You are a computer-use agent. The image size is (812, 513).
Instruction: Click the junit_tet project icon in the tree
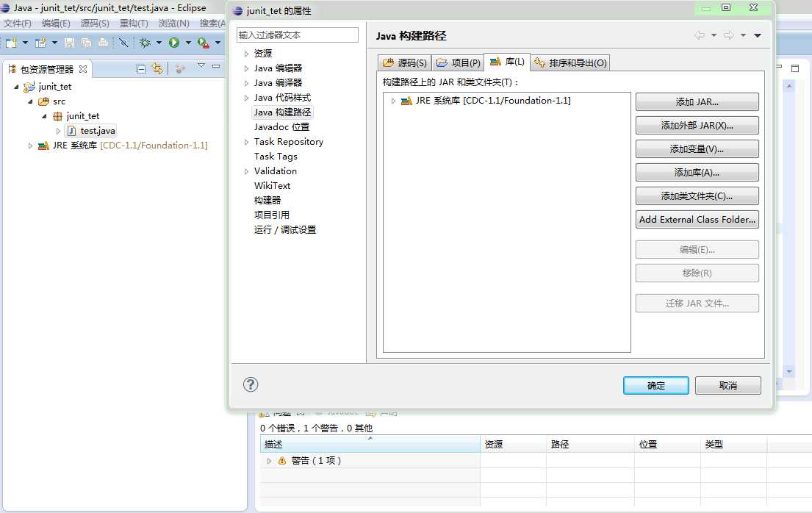click(29, 87)
